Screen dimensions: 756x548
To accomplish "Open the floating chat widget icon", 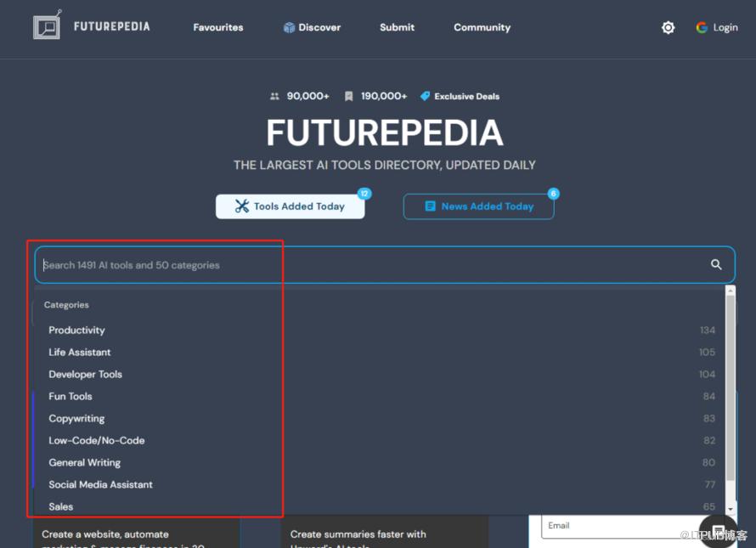I will coord(718,532).
